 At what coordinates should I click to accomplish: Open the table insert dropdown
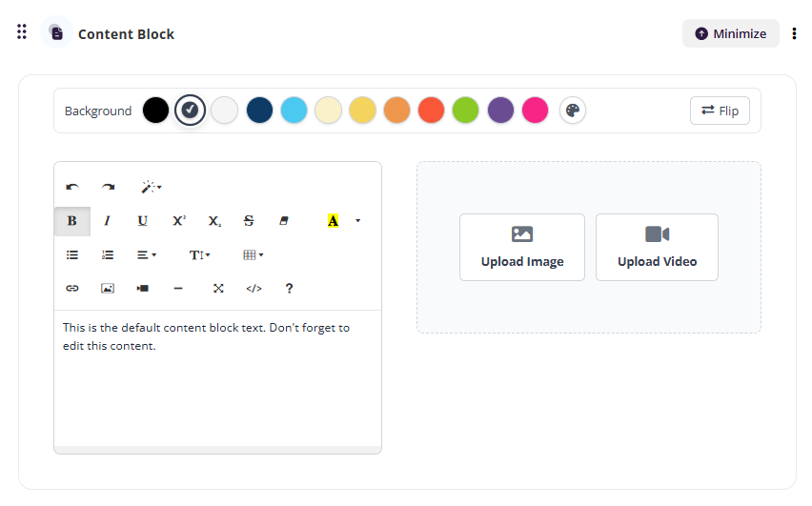(x=253, y=254)
